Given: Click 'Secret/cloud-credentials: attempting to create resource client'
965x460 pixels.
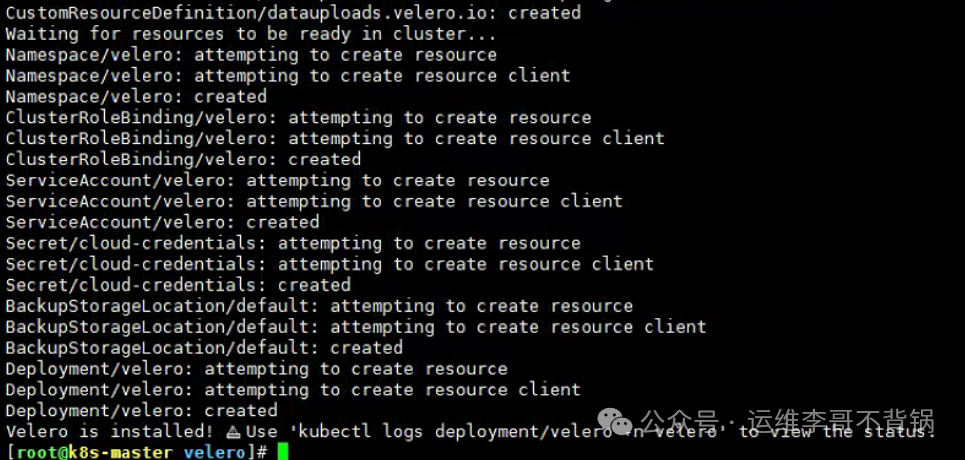Looking at the screenshot, I should coord(330,264).
